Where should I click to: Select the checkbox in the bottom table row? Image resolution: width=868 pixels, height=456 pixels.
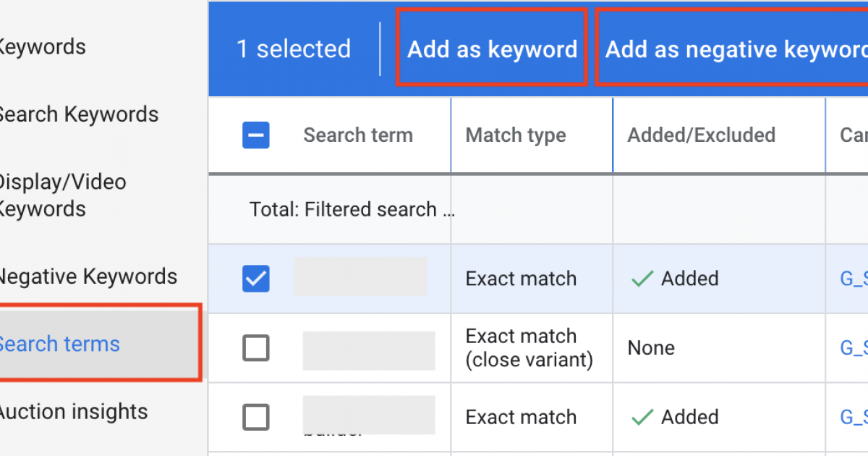tap(256, 418)
